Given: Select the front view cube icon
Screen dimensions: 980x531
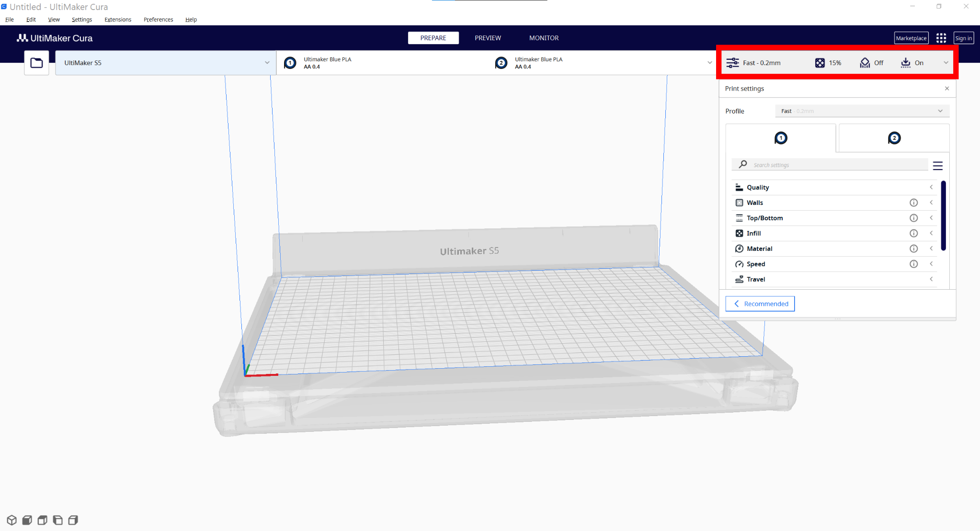Looking at the screenshot, I should coord(27,520).
